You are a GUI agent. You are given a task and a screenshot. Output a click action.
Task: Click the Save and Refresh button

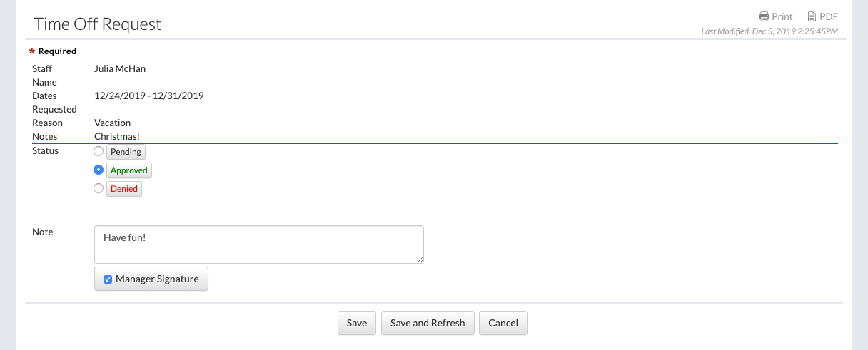click(428, 323)
